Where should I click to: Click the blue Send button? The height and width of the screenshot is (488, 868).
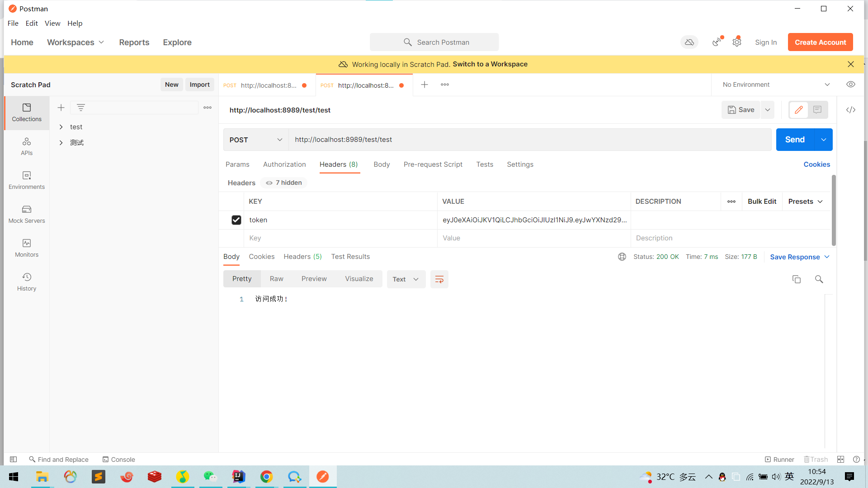click(x=794, y=140)
